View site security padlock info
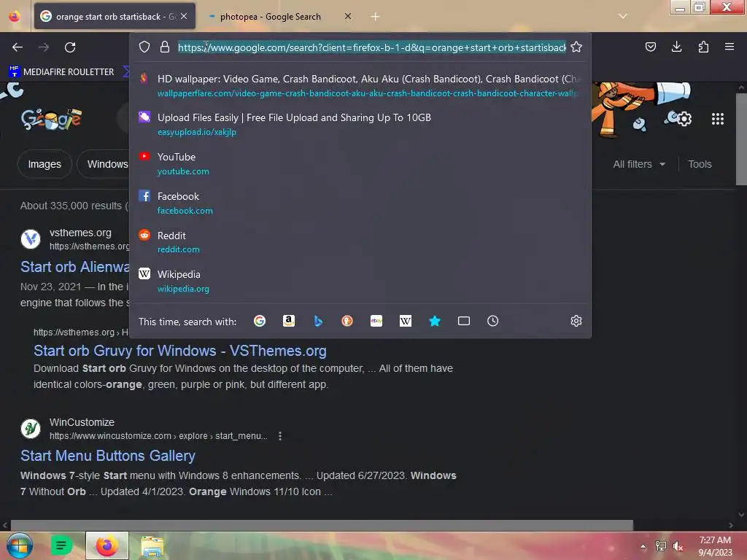This screenshot has height=560, width=747. tap(165, 47)
